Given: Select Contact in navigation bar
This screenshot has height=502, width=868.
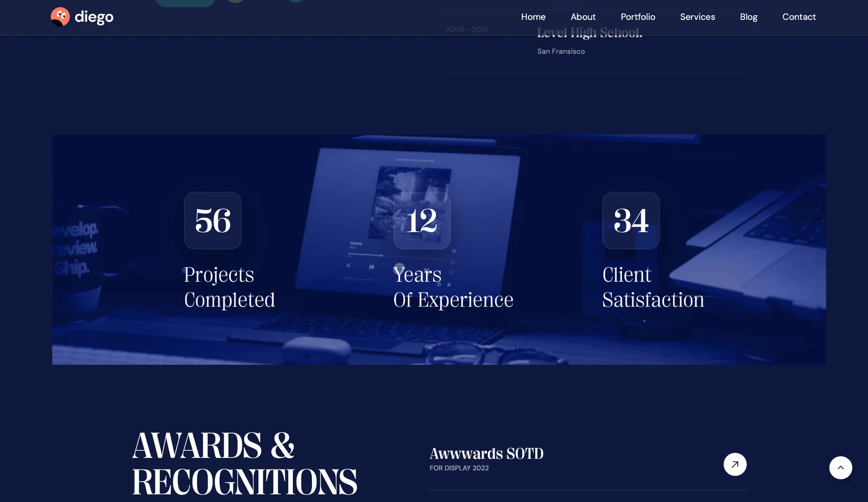Looking at the screenshot, I should point(799,17).
